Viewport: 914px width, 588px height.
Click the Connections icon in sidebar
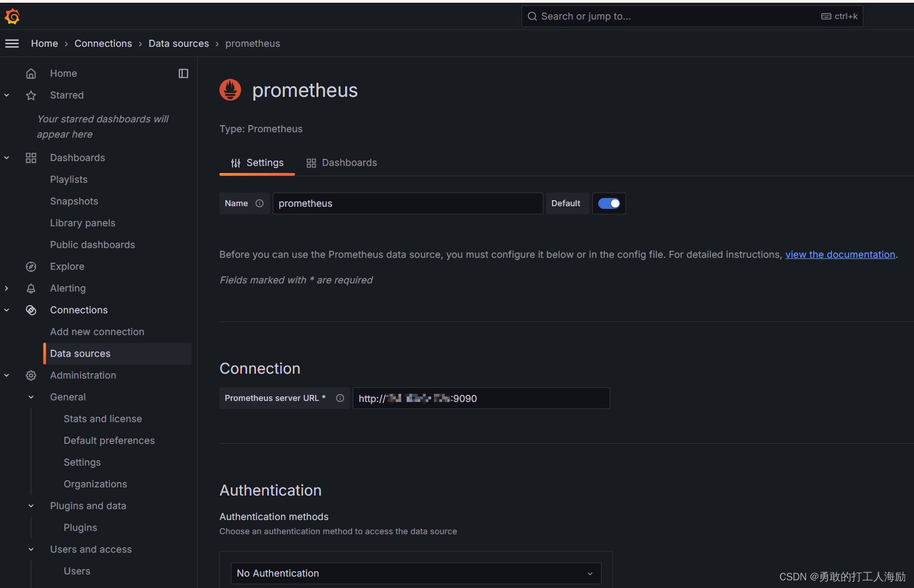(31, 310)
